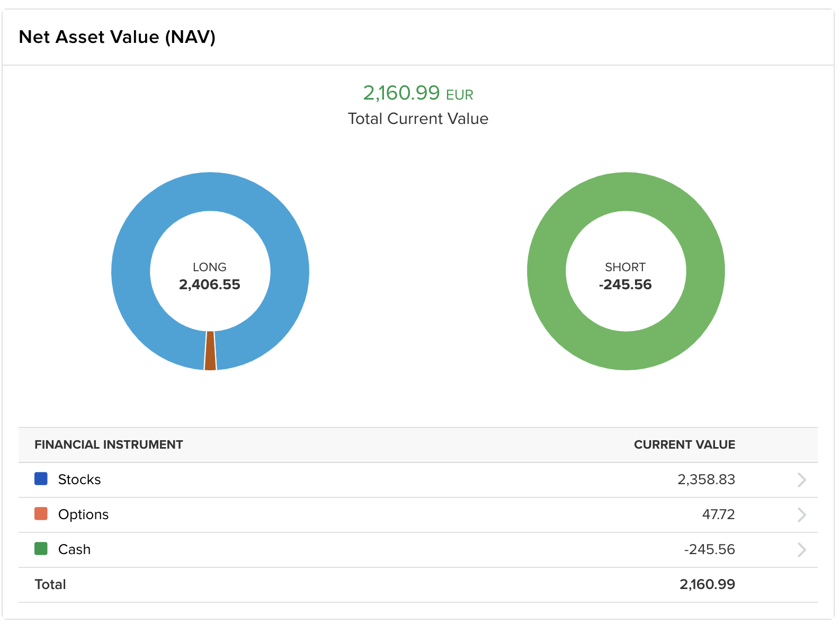The width and height of the screenshot is (840, 624).
Task: Click the small orange options slice in Long donut
Action: coord(210,351)
